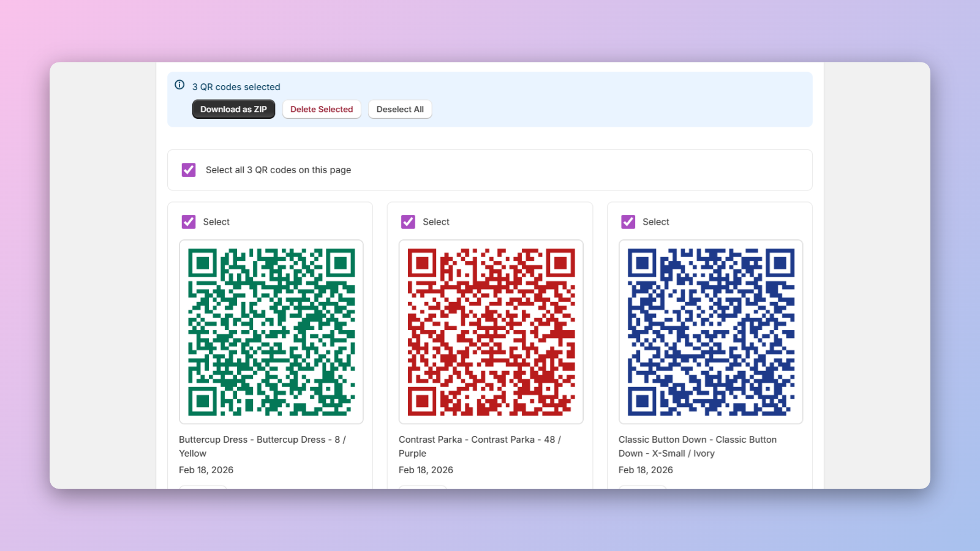This screenshot has height=551, width=980.
Task: Open the red Contrast Parka QR code
Action: 491,332
